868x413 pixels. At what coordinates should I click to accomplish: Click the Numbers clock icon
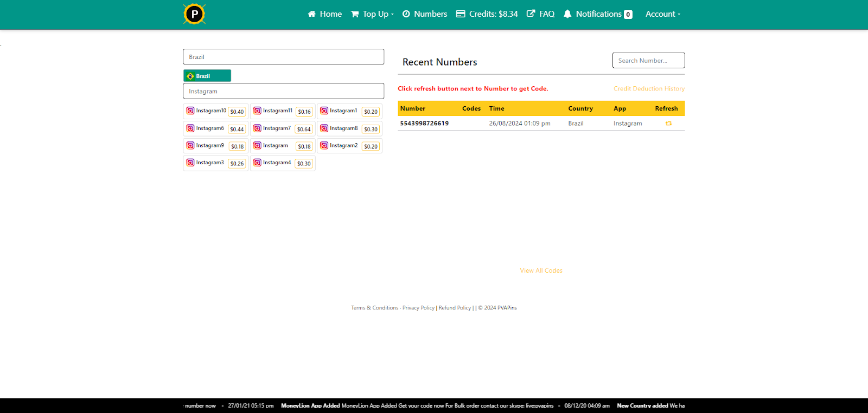click(x=406, y=14)
